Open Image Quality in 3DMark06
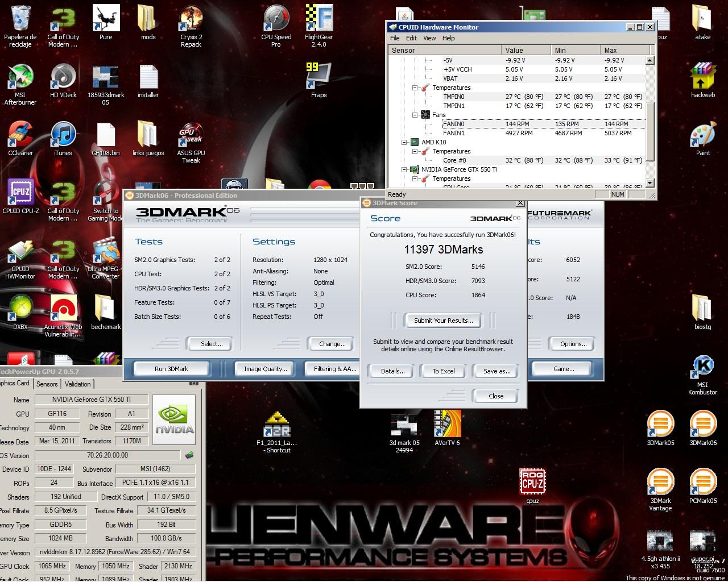The image size is (728, 582). pos(265,369)
